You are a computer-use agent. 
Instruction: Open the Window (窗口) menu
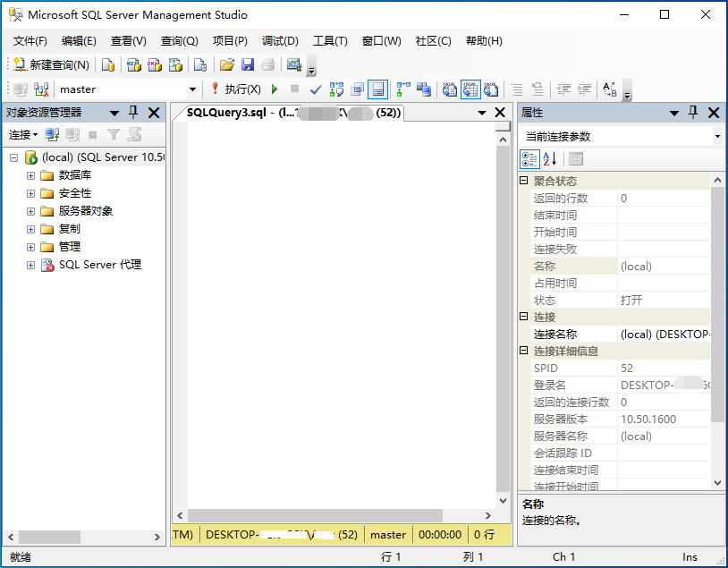coord(381,41)
